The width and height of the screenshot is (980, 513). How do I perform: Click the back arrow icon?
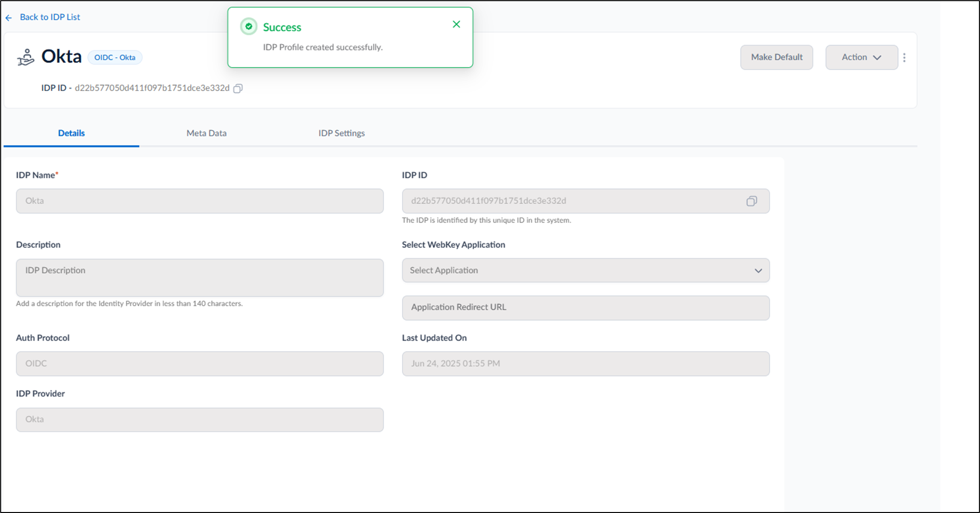(x=9, y=18)
